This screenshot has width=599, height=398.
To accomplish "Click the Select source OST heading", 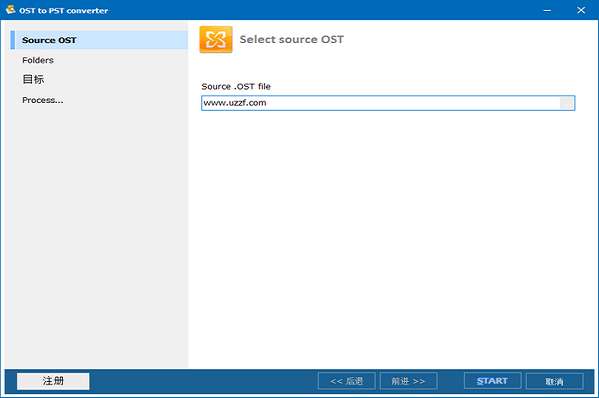I will pos(291,39).
